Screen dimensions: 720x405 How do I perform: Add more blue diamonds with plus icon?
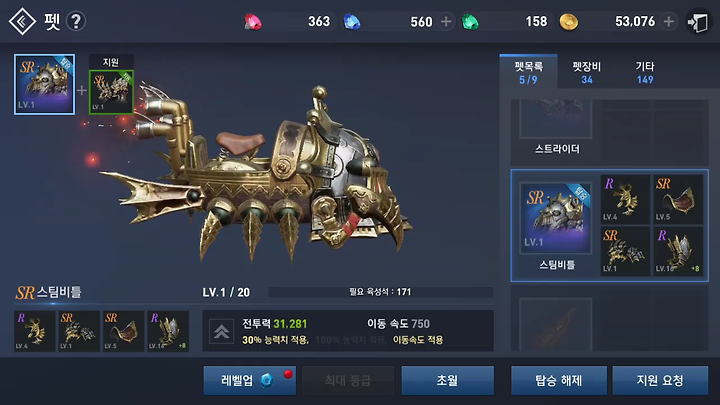tap(445, 22)
